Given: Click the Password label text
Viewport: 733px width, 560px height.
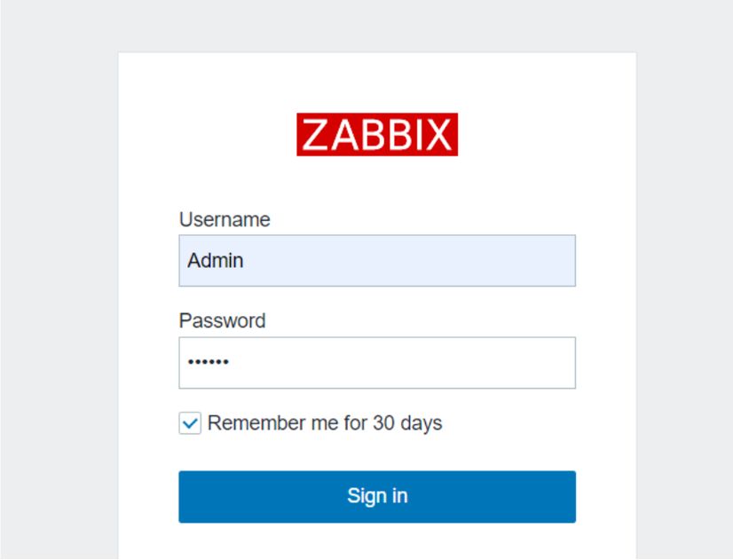Looking at the screenshot, I should (222, 321).
